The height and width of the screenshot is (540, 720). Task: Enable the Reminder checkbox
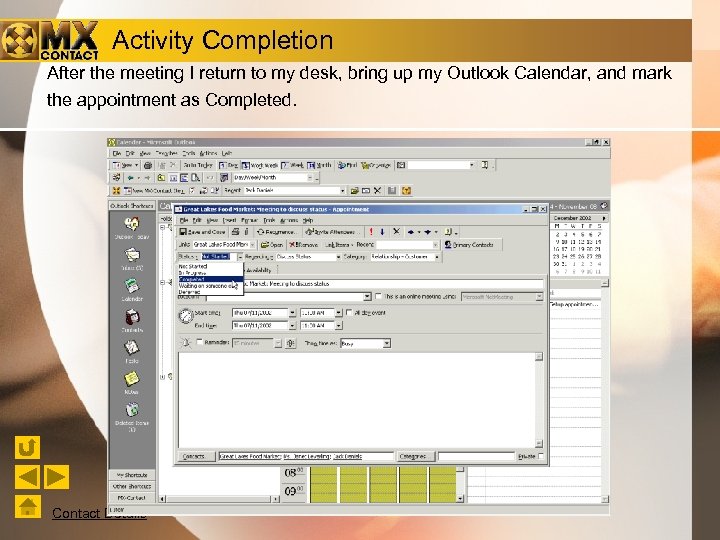click(x=199, y=342)
